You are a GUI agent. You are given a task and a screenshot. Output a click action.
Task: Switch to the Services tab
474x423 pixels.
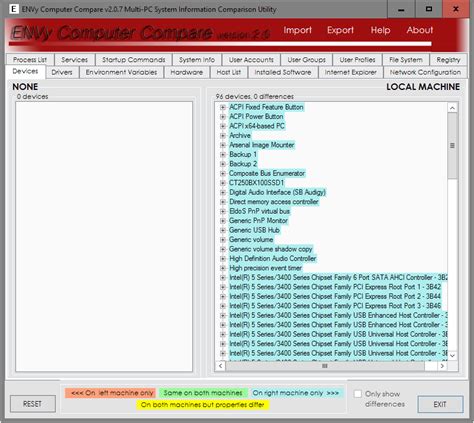click(74, 60)
